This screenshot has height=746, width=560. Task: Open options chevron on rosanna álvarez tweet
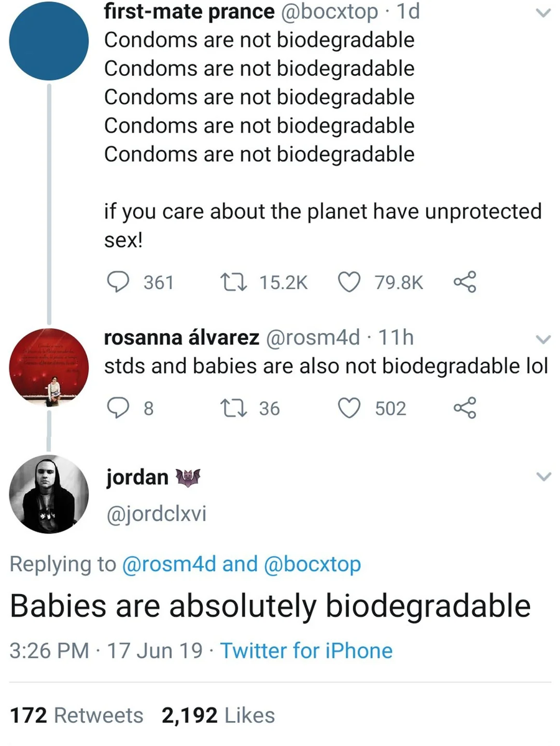(543, 339)
